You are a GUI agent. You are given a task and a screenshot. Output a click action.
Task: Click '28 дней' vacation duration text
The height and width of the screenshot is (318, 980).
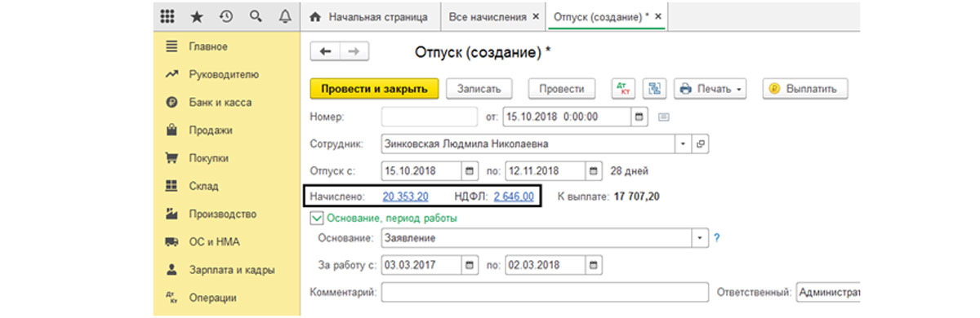point(629,171)
